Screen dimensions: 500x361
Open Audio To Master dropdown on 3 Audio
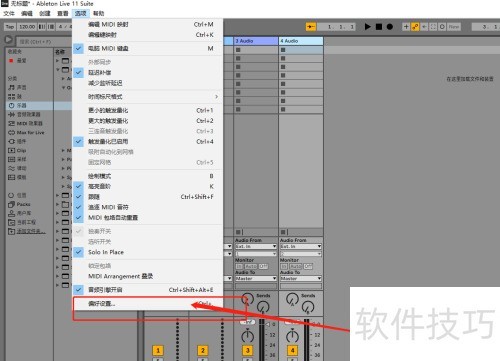256,278
